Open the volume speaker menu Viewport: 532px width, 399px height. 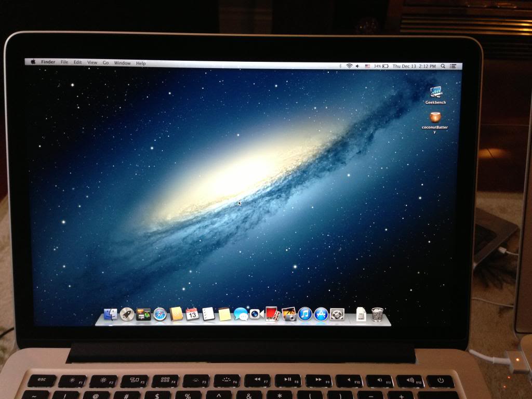357,66
